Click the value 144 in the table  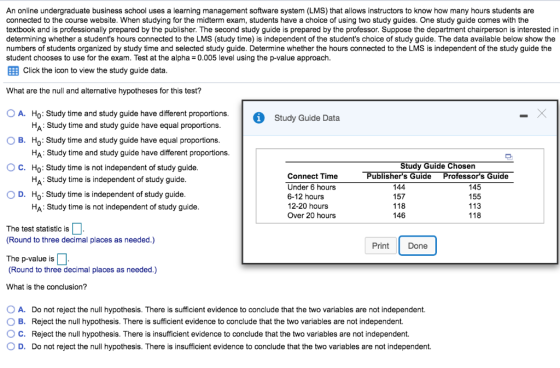click(399, 187)
